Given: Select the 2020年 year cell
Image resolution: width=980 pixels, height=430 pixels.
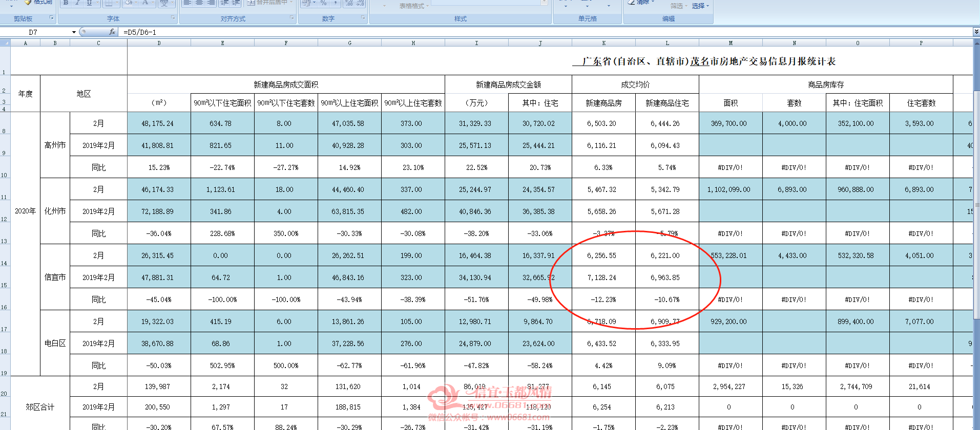Looking at the screenshot, I should click(x=25, y=211).
